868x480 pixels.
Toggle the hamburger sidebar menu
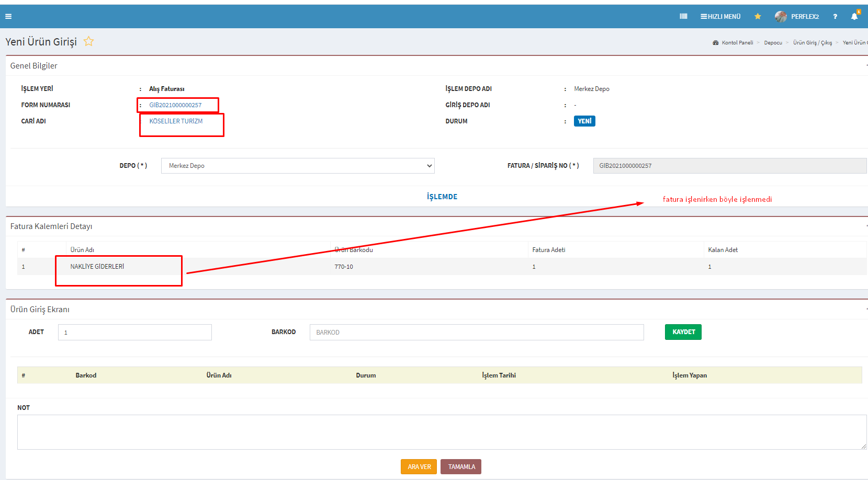click(x=8, y=17)
